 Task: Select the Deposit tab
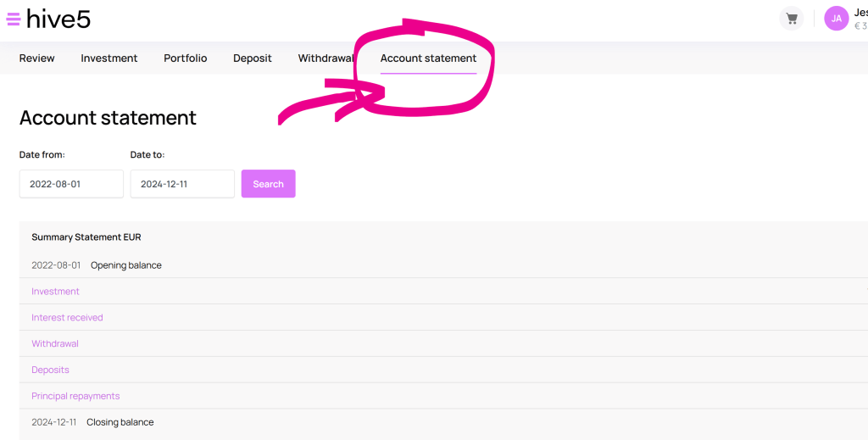253,58
